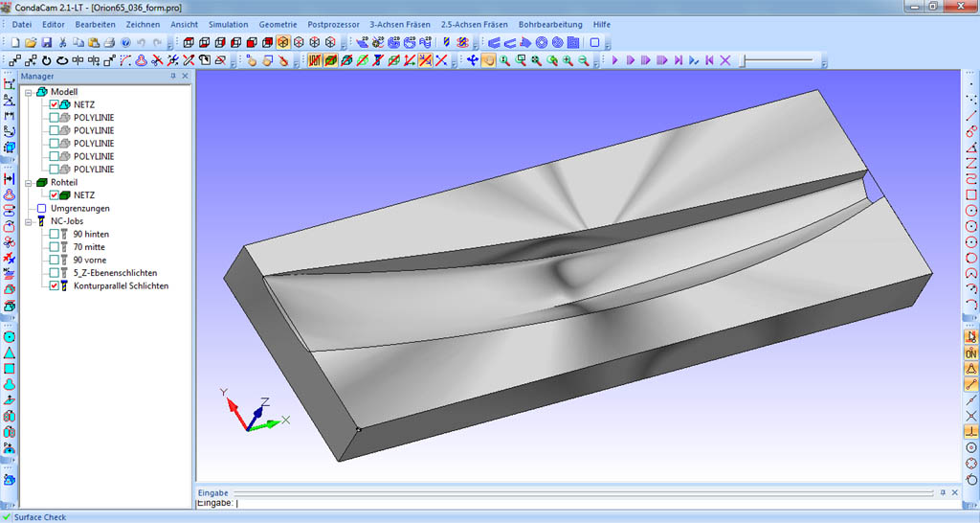Click the purple X stop simulation icon
The image size is (980, 523).
click(725, 60)
